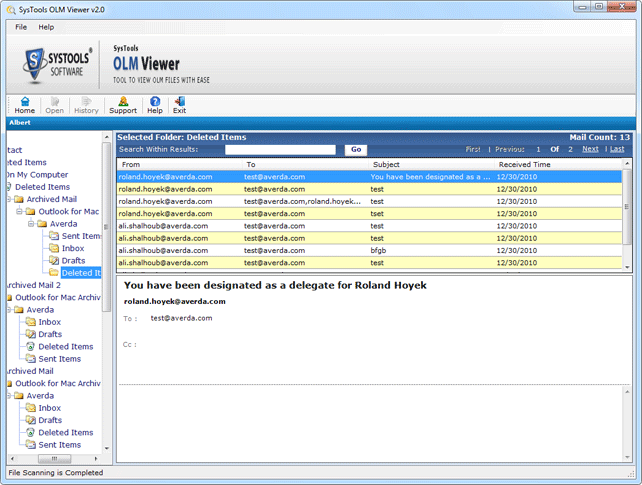The image size is (642, 485).
Task: Sort by the From column header
Action: 179,165
